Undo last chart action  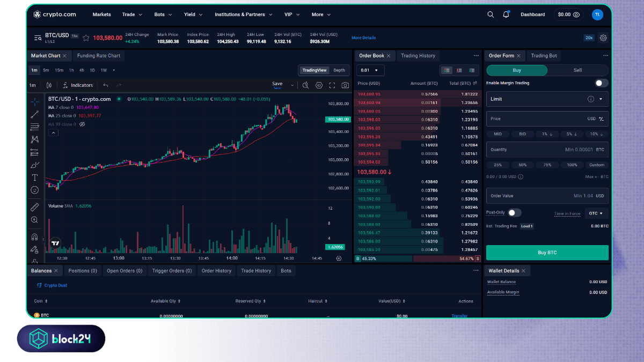tap(106, 85)
